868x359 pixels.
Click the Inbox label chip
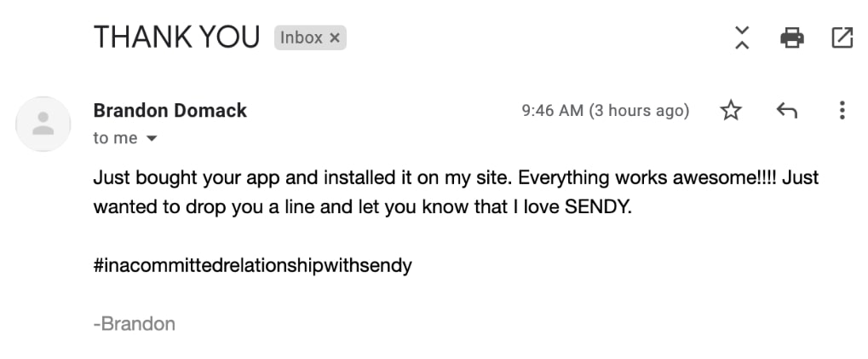[x=310, y=38]
